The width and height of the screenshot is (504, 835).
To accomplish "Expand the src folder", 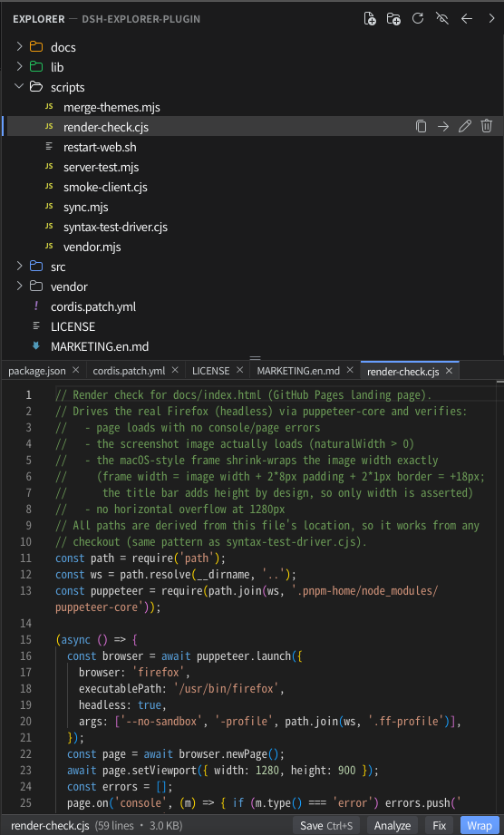I will coord(19,266).
